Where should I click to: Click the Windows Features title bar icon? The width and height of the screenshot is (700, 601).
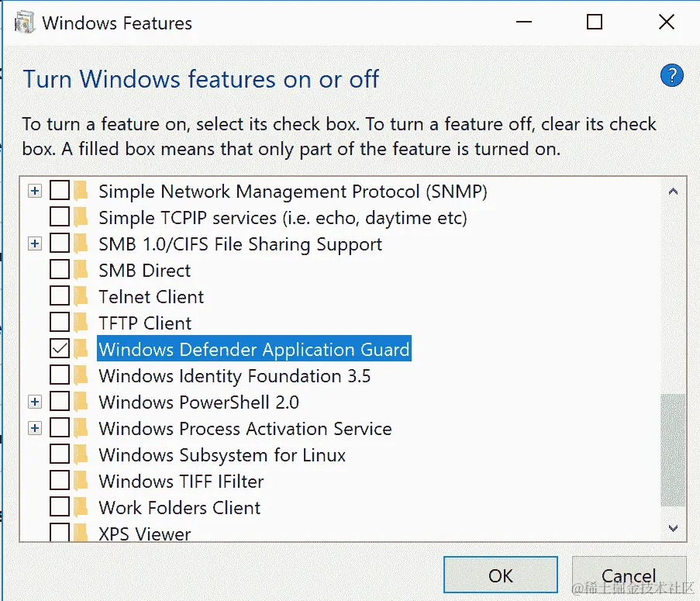25,22
